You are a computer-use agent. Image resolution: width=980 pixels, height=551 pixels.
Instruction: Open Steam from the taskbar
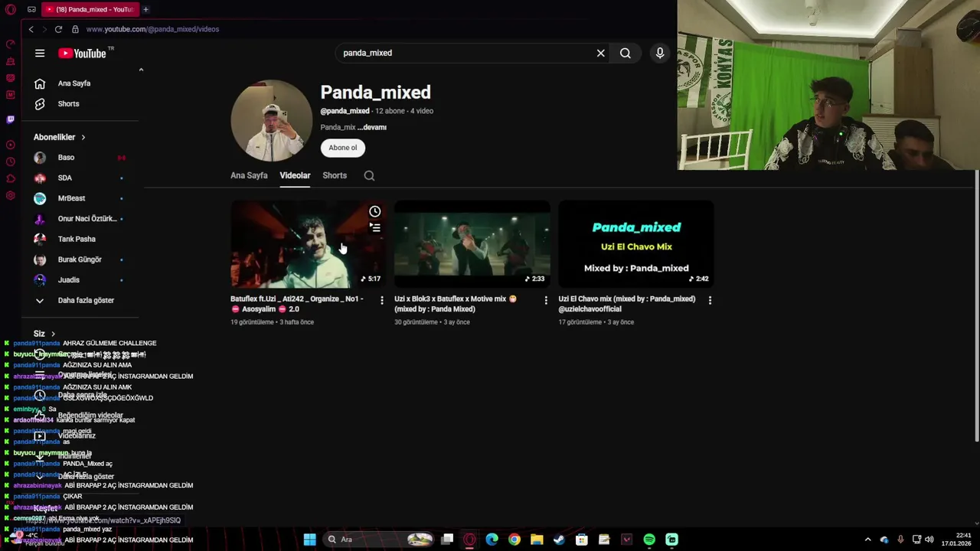pyautogui.click(x=559, y=540)
